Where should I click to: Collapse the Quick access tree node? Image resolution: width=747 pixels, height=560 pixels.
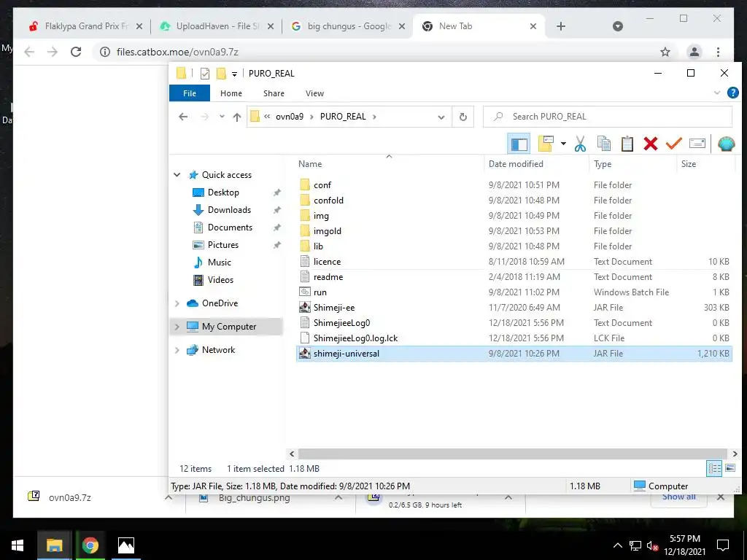click(x=177, y=175)
